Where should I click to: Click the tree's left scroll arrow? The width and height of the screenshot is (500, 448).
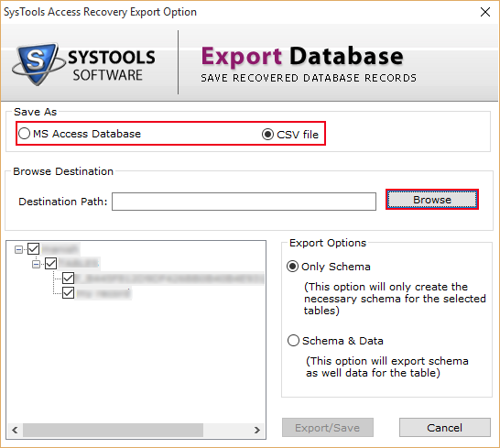tap(15, 430)
